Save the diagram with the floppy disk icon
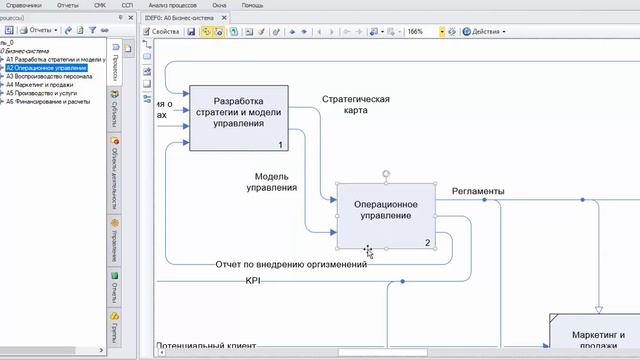The width and height of the screenshot is (640, 360). coord(191,31)
